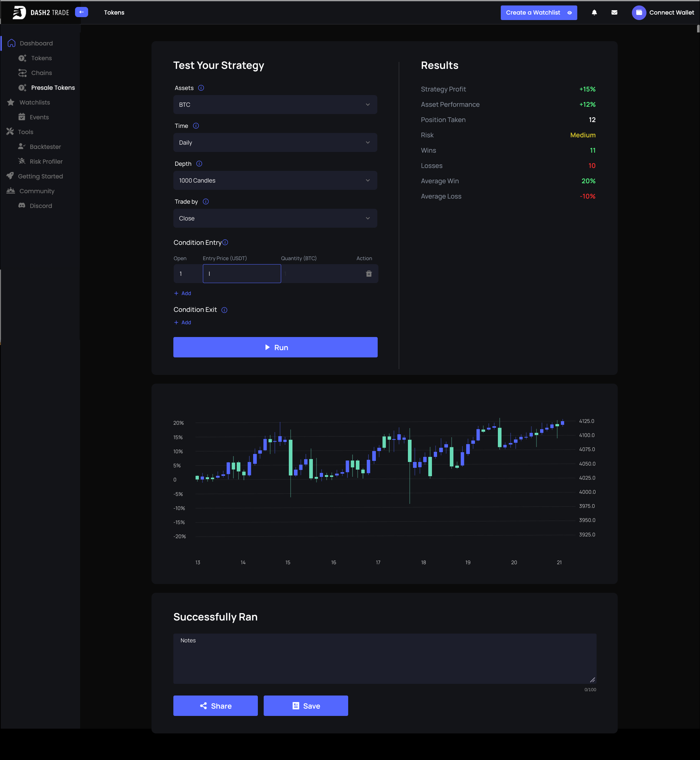Viewport: 700px width, 760px height.
Task: Click the Chains sidebar icon
Action: (22, 73)
